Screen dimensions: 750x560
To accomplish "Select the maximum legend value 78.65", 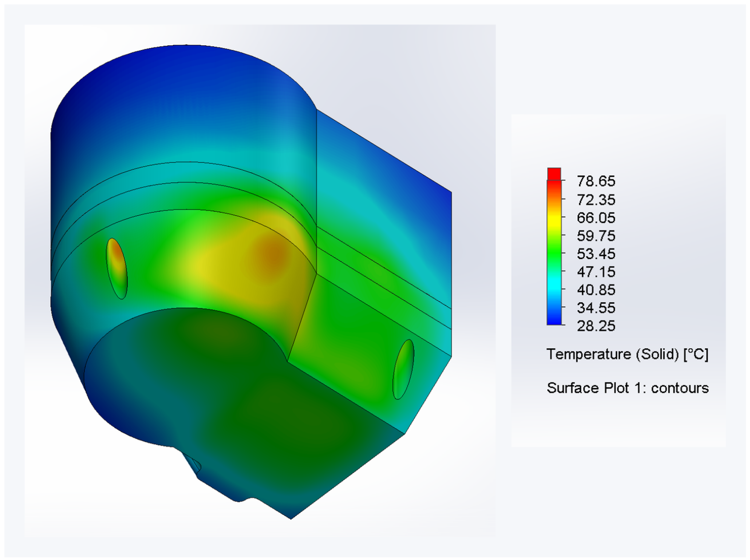I will click(596, 181).
